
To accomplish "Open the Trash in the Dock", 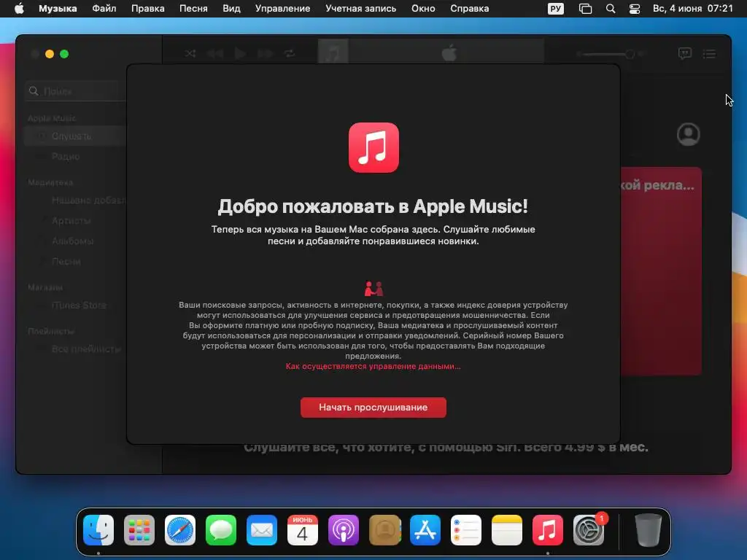I will pos(649,530).
